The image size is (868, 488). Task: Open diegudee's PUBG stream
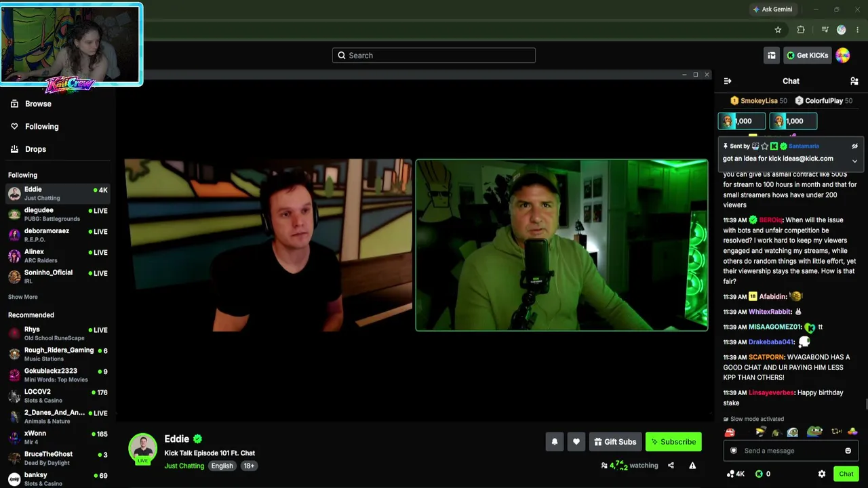pos(58,214)
